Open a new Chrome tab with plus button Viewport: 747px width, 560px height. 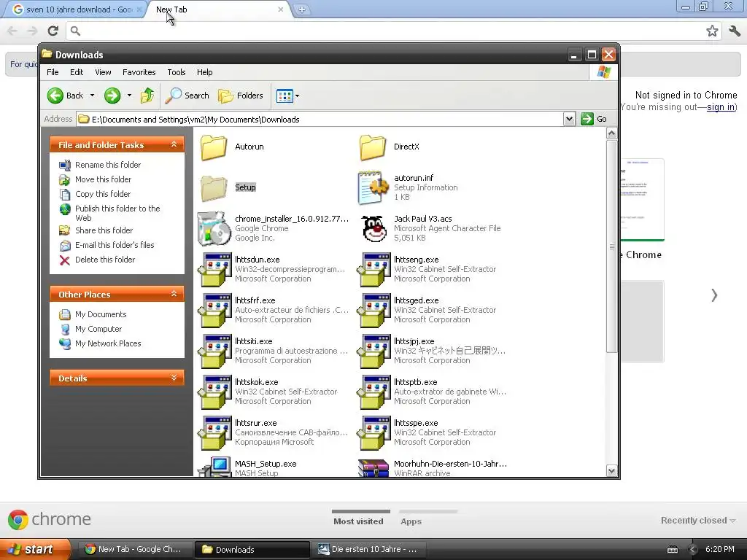[x=301, y=9]
